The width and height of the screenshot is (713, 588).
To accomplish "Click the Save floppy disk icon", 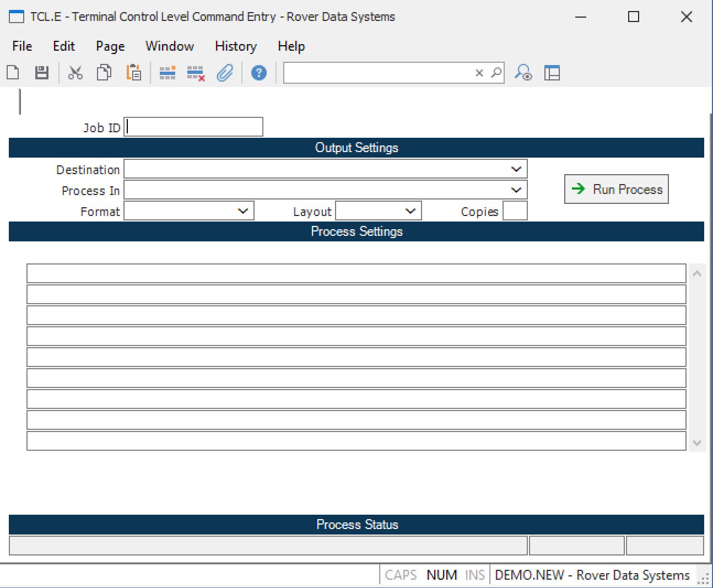I will pos(42,73).
